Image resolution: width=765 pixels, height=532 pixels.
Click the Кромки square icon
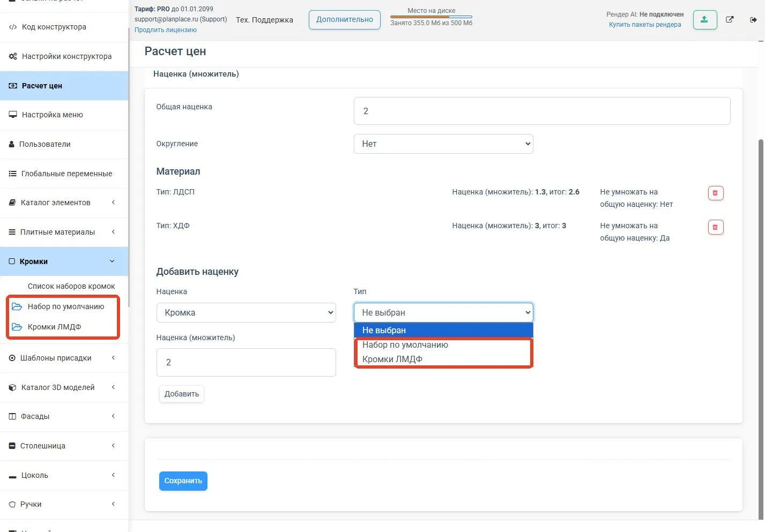tap(12, 261)
